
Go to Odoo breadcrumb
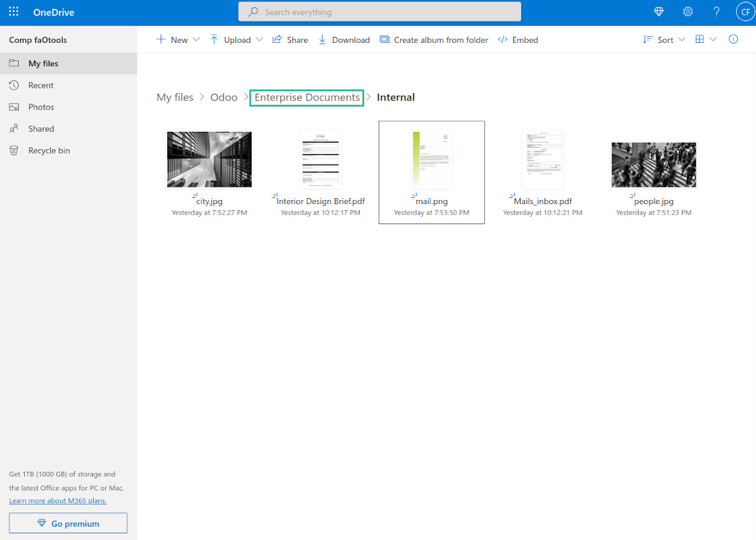(223, 98)
